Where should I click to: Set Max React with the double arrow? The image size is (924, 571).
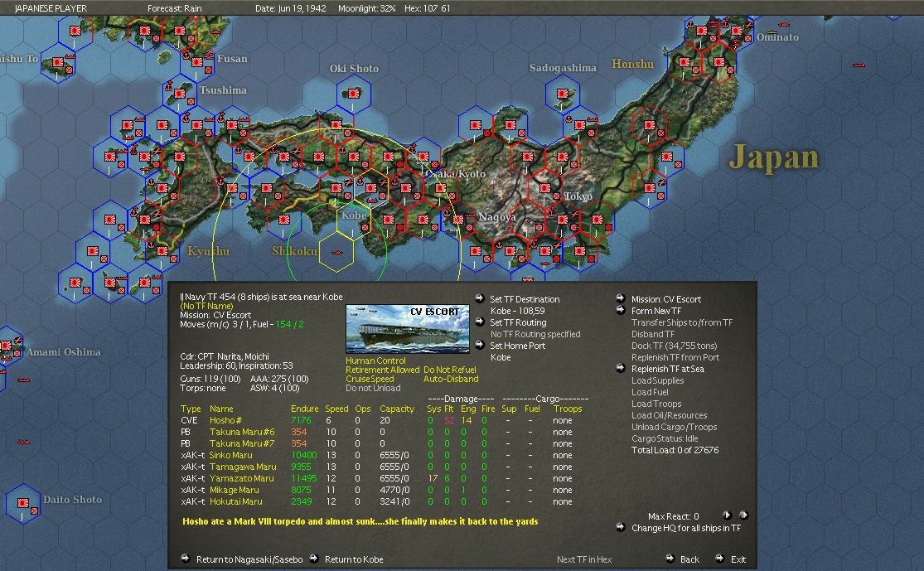point(743,515)
